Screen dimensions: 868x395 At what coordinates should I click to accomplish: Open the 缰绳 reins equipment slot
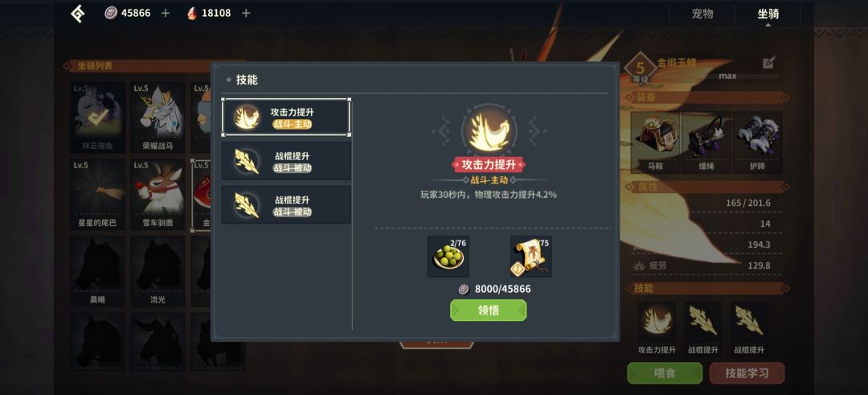click(706, 142)
